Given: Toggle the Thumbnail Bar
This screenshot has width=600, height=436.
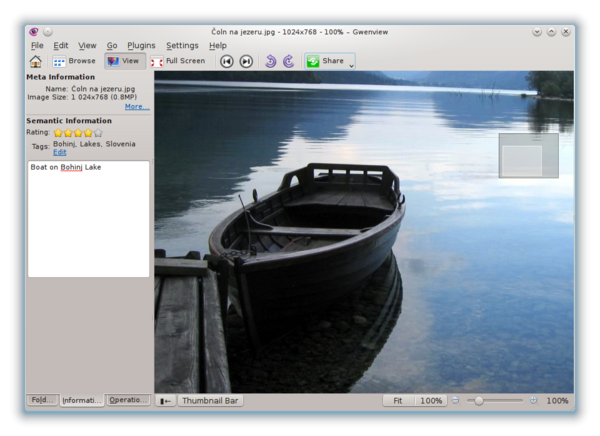Looking at the screenshot, I should (x=211, y=400).
